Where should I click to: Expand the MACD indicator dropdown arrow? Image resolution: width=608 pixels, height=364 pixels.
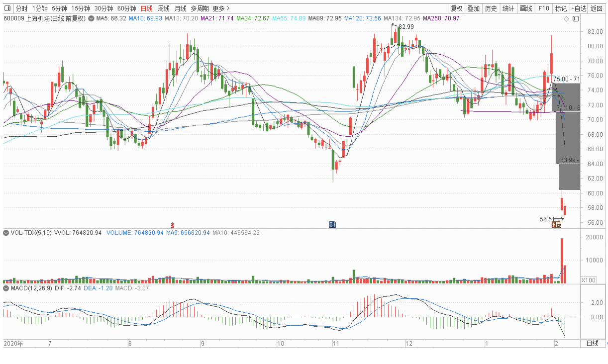click(6, 288)
